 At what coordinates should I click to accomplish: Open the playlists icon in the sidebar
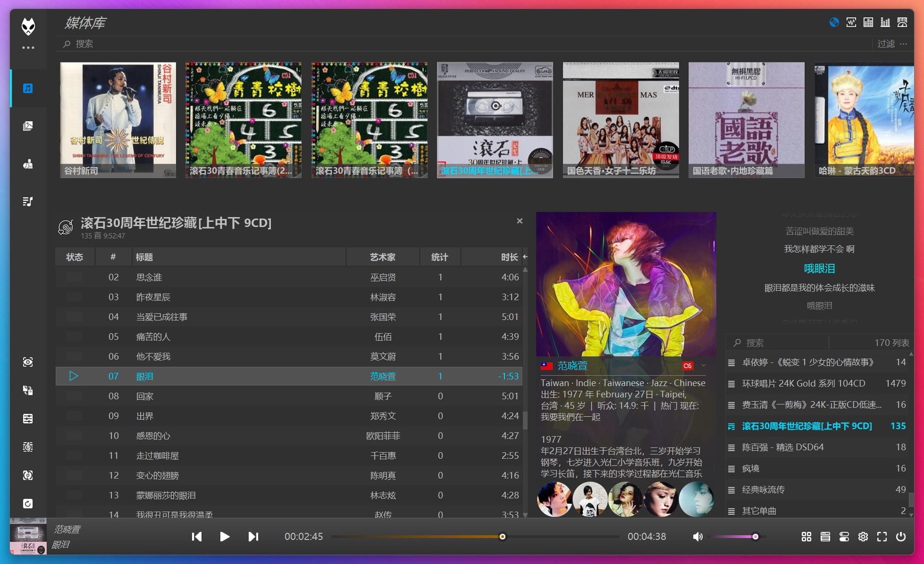(28, 201)
